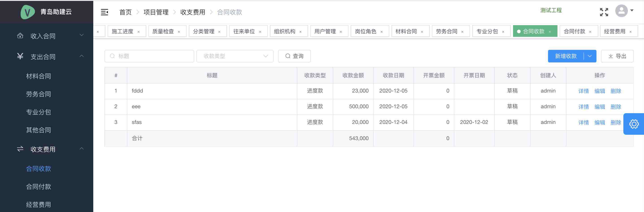644x212 pixels.
Task: Click 删除 for the sfas row
Action: (616, 122)
